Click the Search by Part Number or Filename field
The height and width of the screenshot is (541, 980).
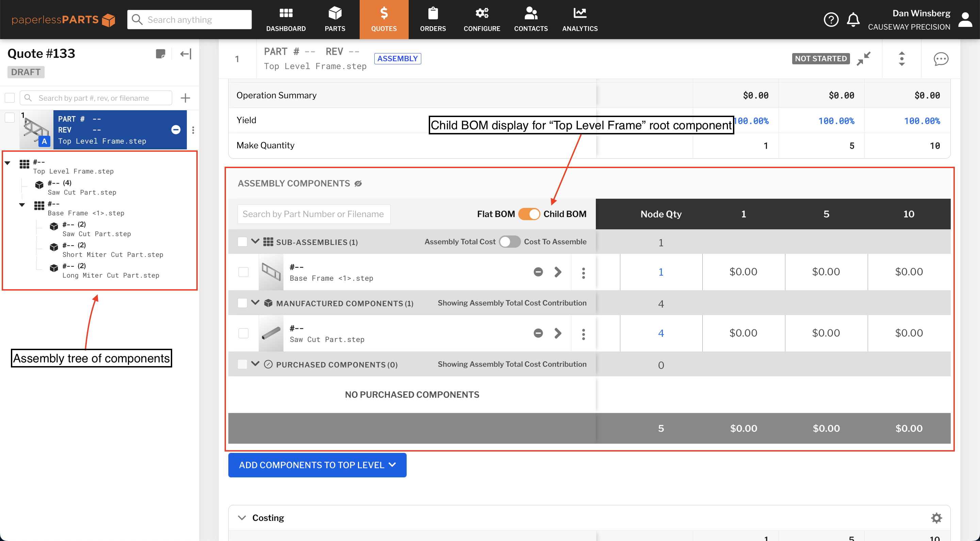coord(313,214)
